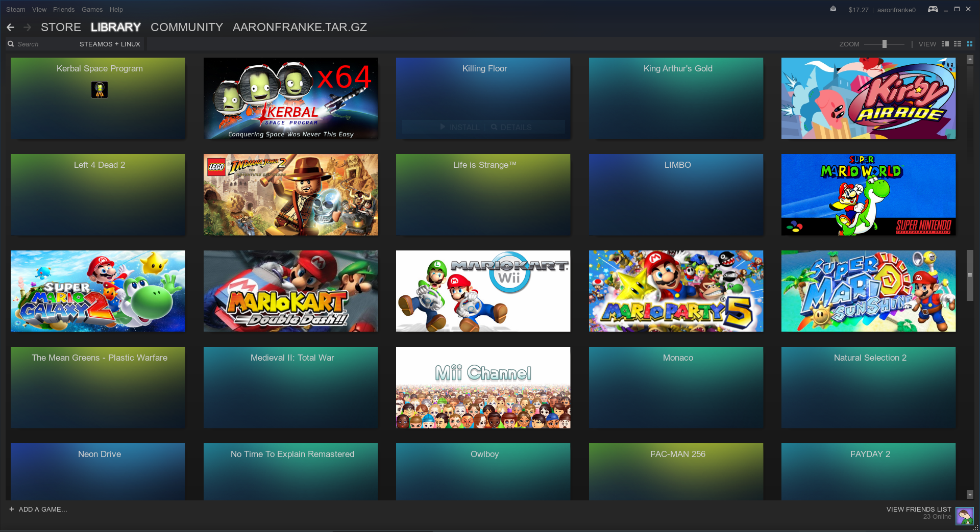Select the Mario Party 5 tile

click(x=676, y=291)
